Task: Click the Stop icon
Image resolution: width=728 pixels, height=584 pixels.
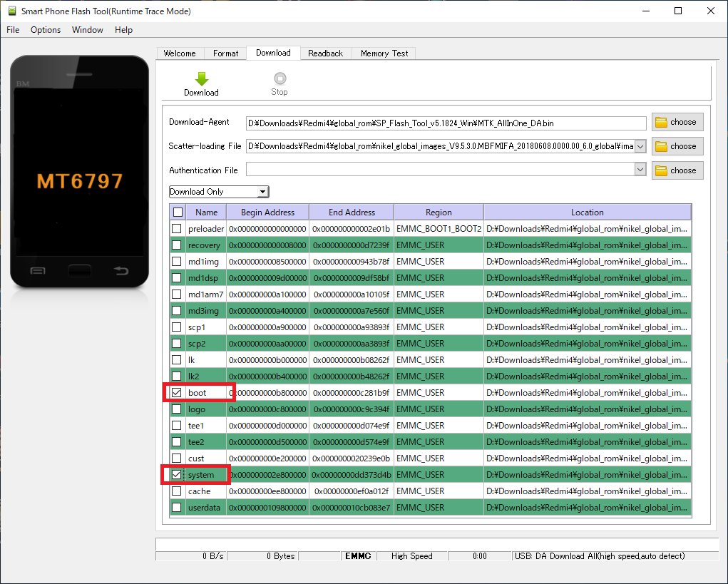Action: (280, 78)
